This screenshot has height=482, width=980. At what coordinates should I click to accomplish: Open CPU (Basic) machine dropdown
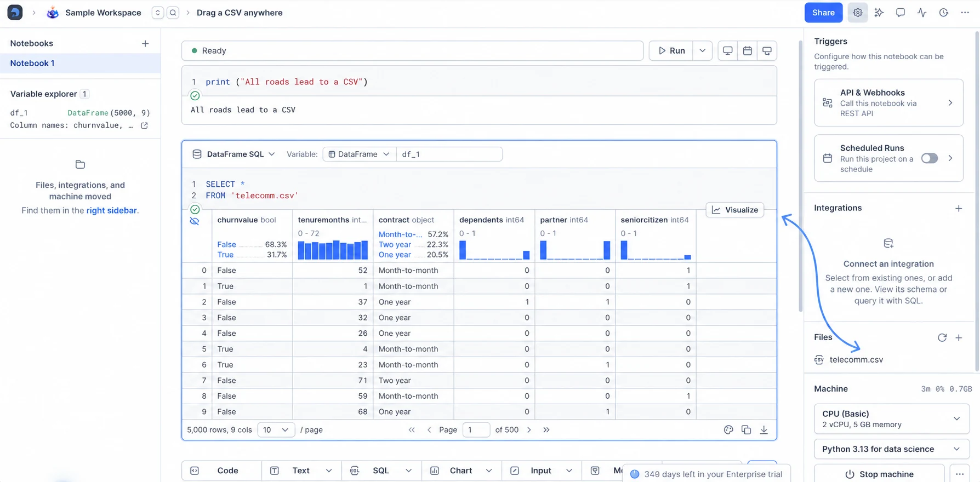(892, 418)
